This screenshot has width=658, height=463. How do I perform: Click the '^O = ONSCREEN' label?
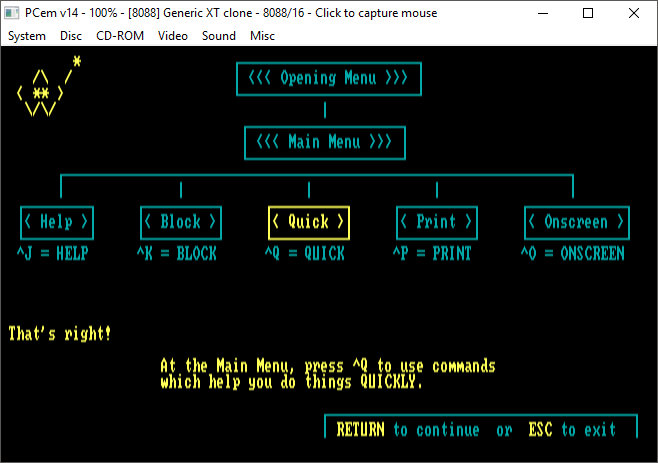coord(573,254)
